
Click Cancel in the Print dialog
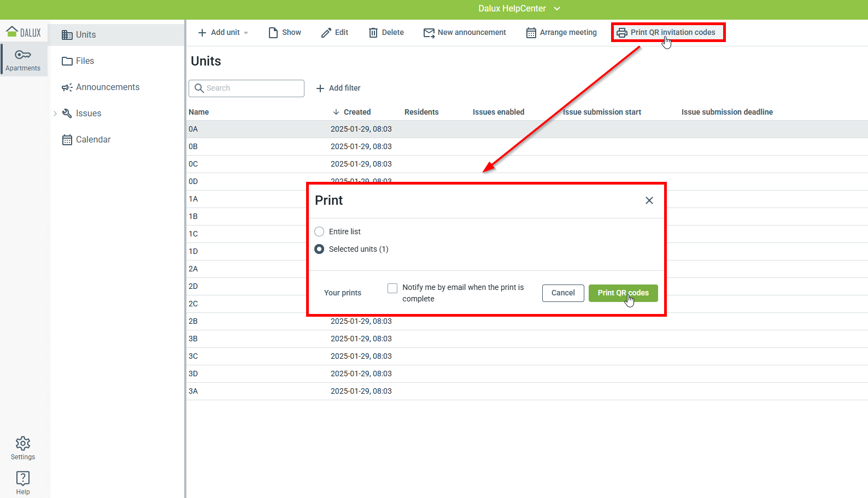pyautogui.click(x=563, y=293)
